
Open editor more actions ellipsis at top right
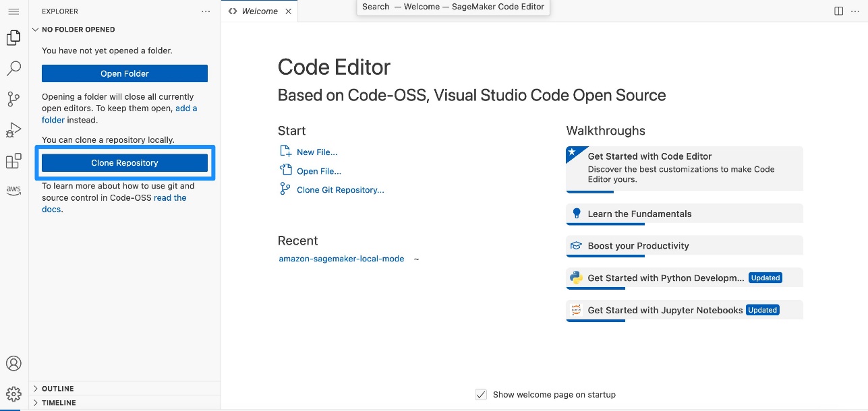tap(856, 11)
